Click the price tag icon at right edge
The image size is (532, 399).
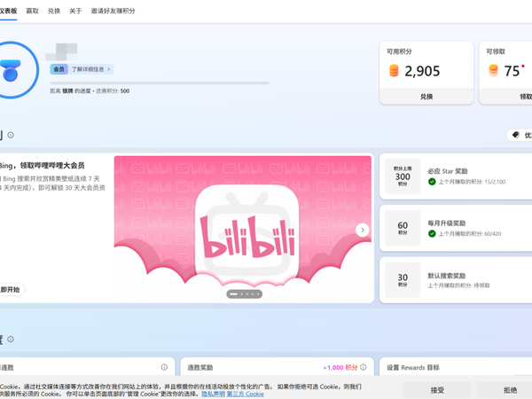coord(516,136)
